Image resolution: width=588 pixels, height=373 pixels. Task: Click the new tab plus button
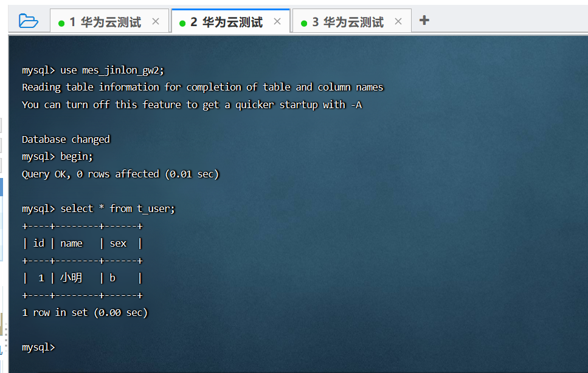point(424,21)
